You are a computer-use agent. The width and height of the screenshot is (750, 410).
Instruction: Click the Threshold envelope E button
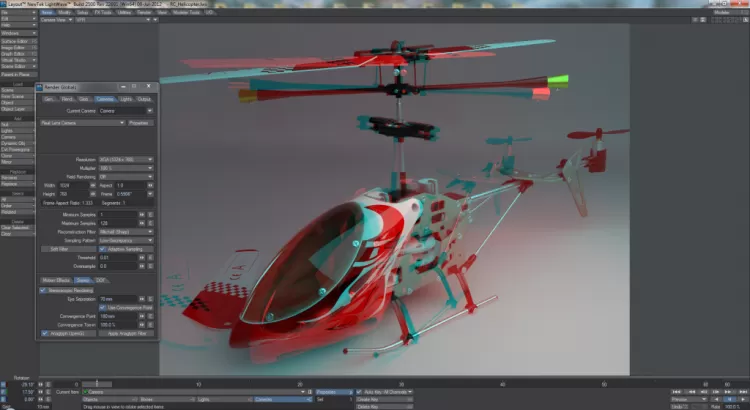pos(151,258)
